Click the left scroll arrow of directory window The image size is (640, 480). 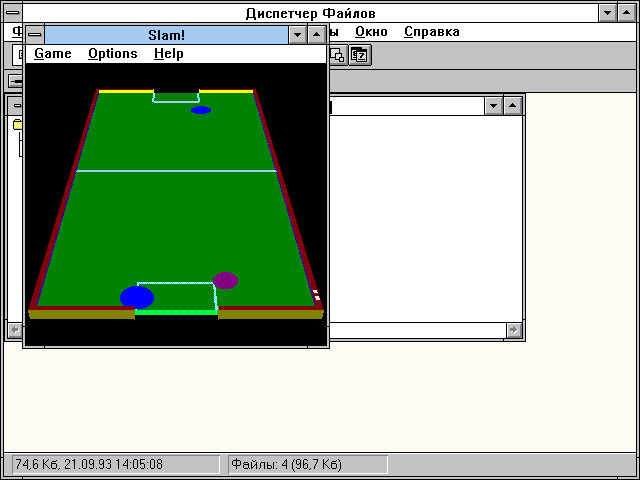point(15,330)
